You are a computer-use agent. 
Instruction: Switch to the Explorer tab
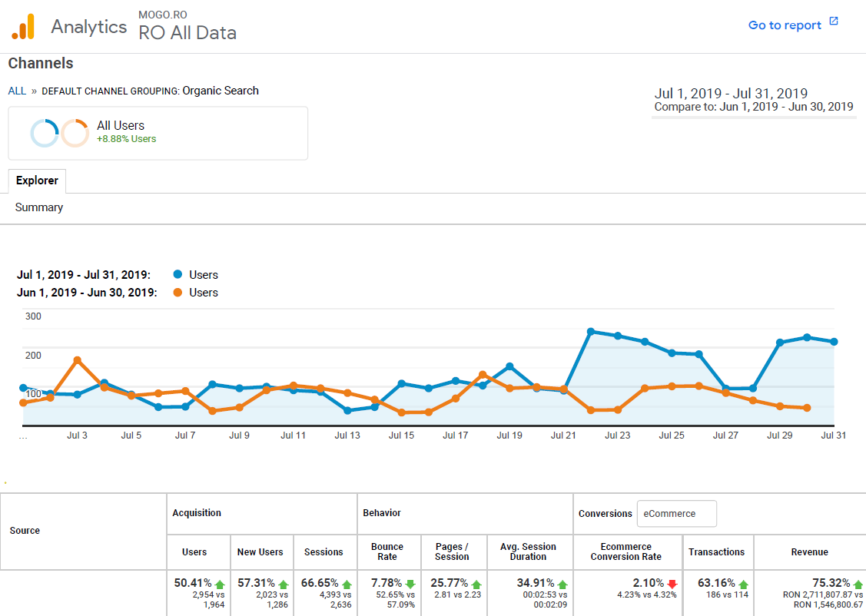(x=37, y=180)
